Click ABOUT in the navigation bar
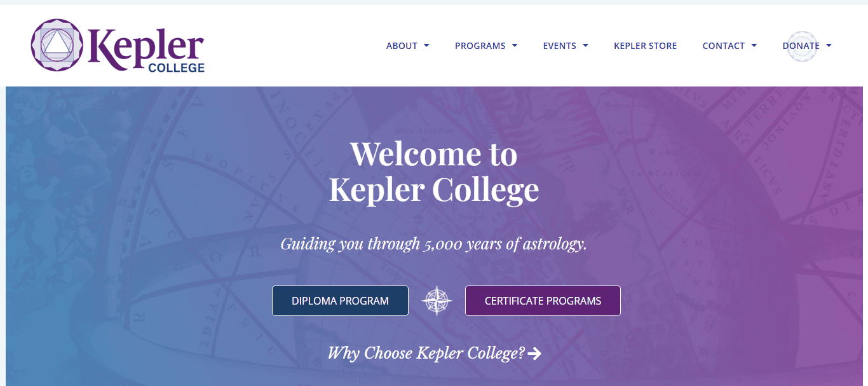Viewport: 868px width, 386px height. [402, 46]
